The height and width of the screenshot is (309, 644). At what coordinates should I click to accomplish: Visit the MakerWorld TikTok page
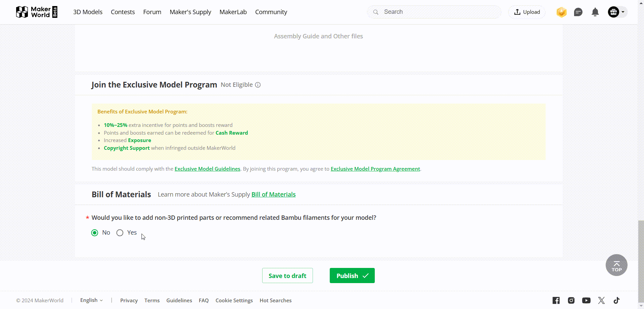[616, 300]
